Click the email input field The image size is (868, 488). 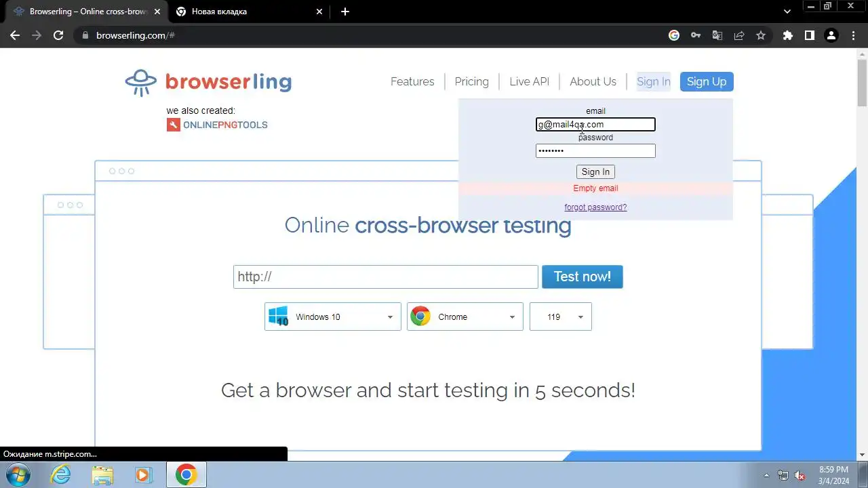click(595, 124)
